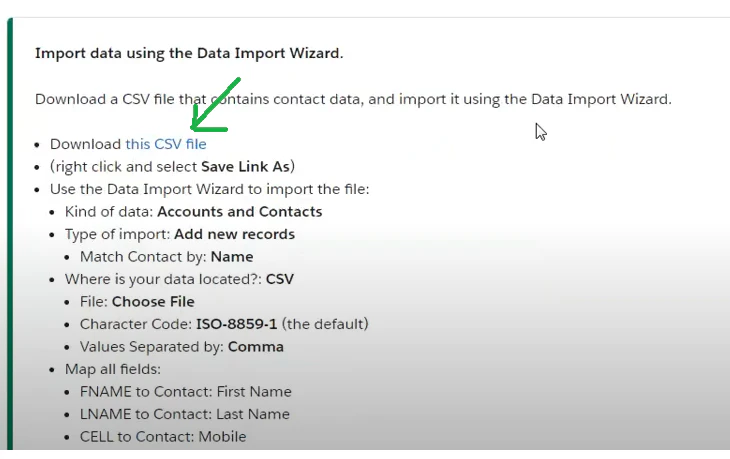Click the bold 'Choose File' text
Screen dimensions: 730x459
[153, 302]
